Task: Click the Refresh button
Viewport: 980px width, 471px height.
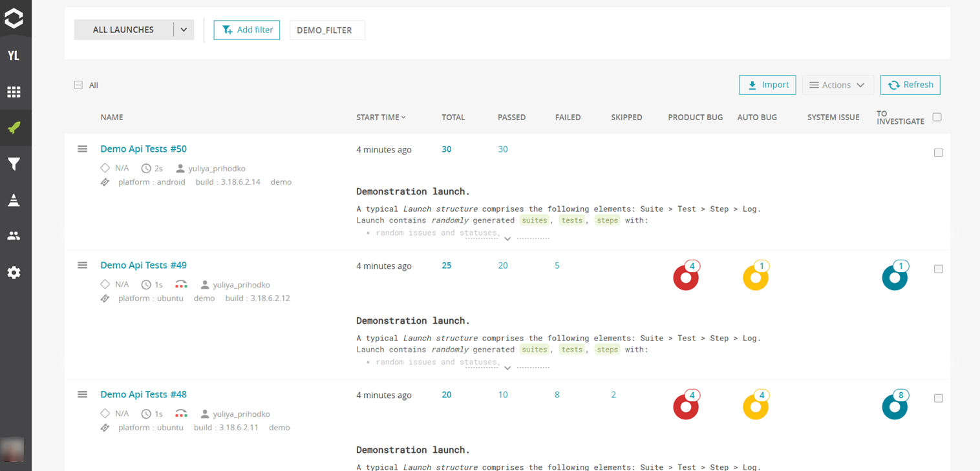Action: [910, 85]
